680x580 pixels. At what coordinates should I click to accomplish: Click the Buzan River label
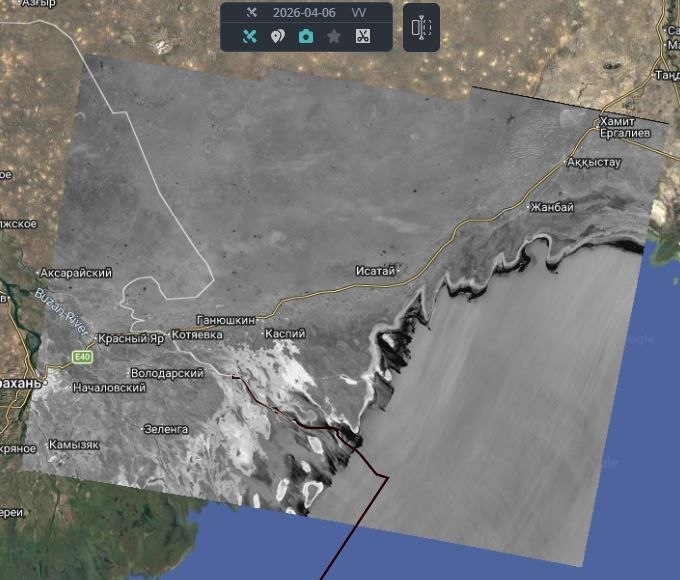[x=61, y=311]
